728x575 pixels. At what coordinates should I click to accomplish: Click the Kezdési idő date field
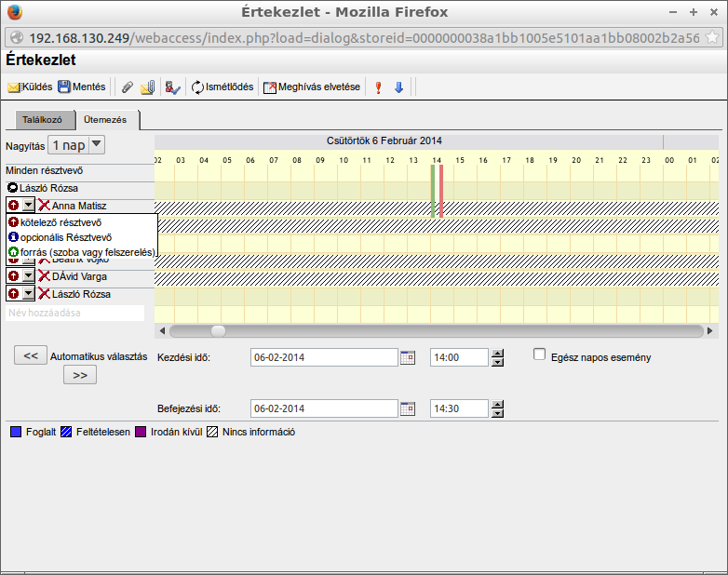pos(324,358)
